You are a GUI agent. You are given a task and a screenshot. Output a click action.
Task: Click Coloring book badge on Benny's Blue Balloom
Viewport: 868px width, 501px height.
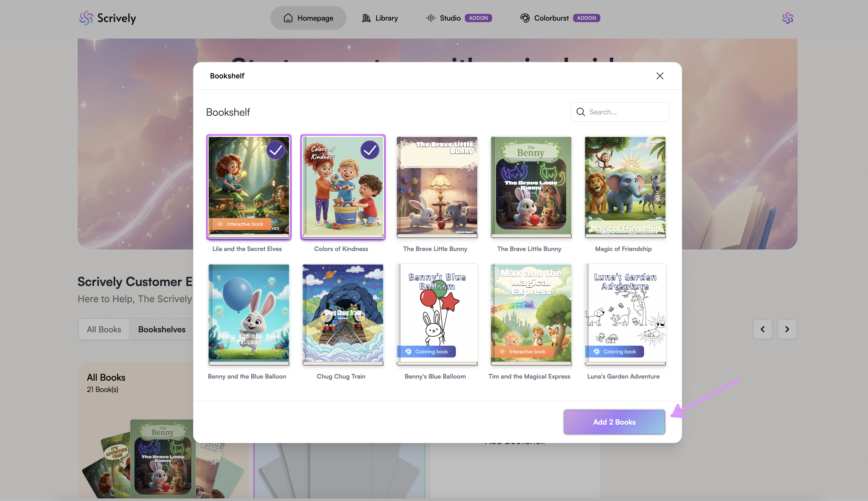coord(427,351)
